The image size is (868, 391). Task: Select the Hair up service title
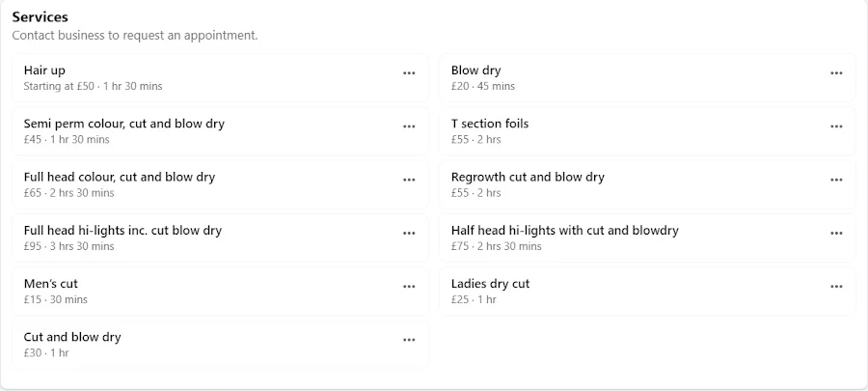[x=44, y=70]
